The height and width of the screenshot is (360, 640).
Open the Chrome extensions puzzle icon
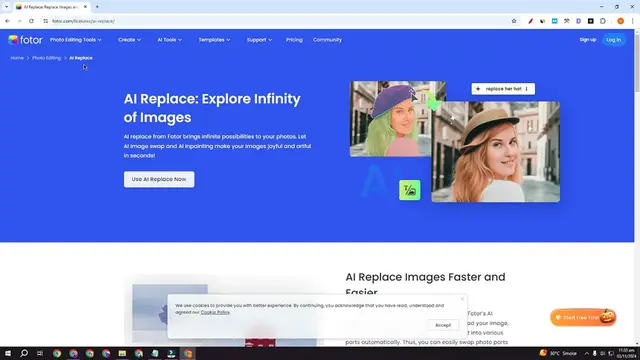coord(603,21)
